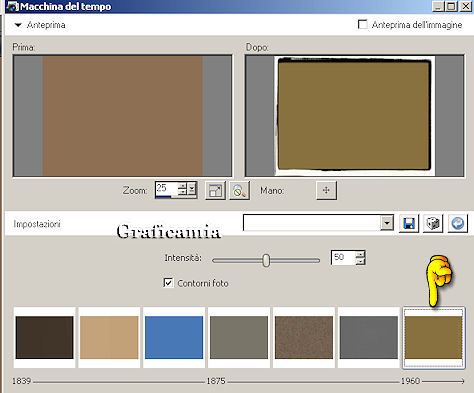Open the Zoom value dropdown arrow

[192, 189]
